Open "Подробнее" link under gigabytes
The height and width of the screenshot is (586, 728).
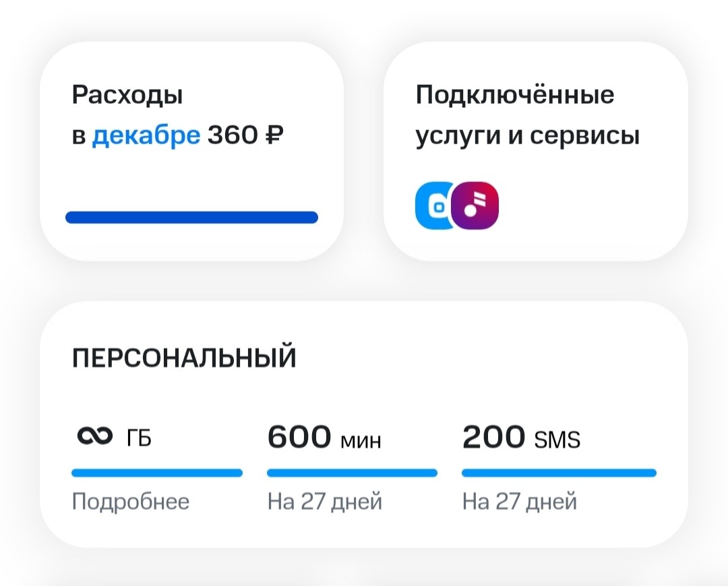tap(130, 502)
